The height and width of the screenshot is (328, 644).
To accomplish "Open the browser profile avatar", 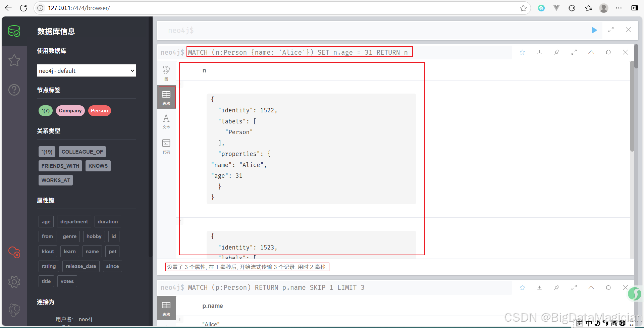I will coord(604,8).
